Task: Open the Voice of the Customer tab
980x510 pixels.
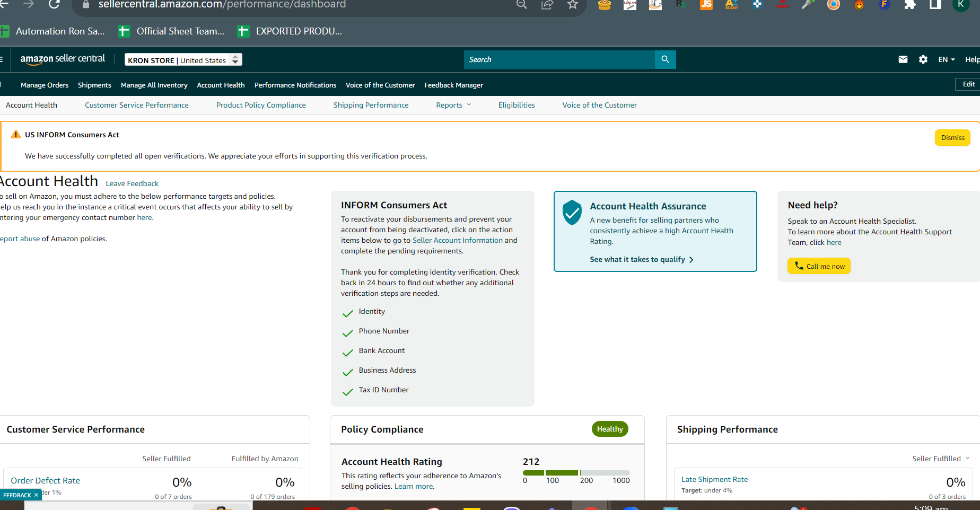Action: [600, 105]
